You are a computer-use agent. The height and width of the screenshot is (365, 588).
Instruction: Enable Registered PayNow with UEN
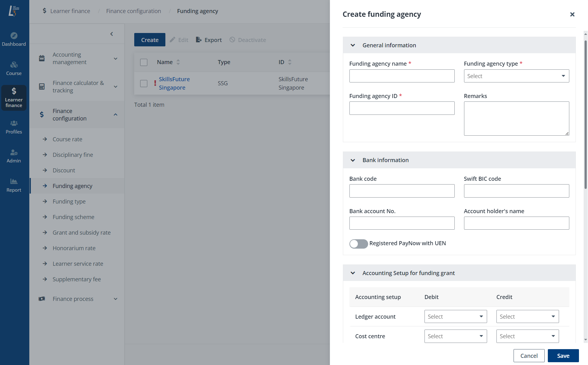(x=358, y=244)
